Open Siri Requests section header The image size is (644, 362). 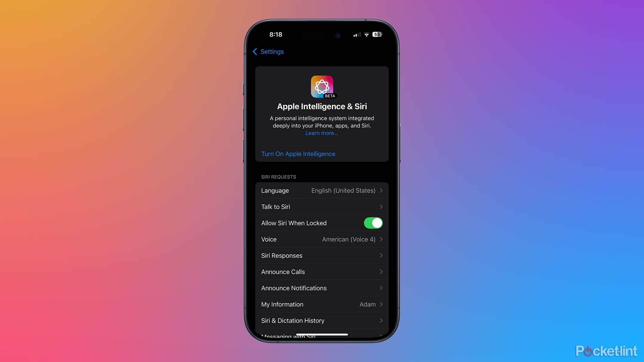point(278,176)
